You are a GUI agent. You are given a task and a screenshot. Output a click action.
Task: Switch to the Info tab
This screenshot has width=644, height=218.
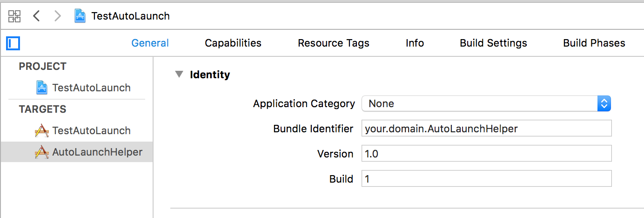[415, 43]
